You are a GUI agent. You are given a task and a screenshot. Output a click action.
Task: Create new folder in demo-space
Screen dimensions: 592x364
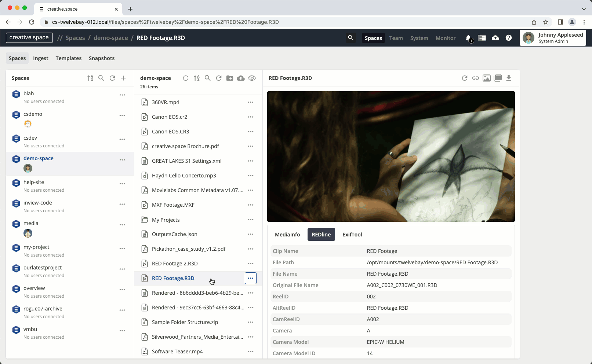230,78
